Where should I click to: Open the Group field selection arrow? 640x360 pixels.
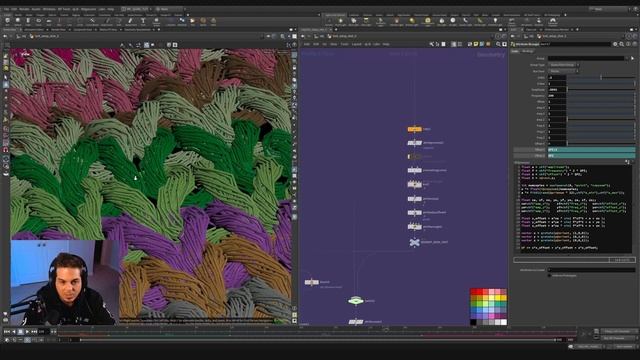click(x=633, y=58)
